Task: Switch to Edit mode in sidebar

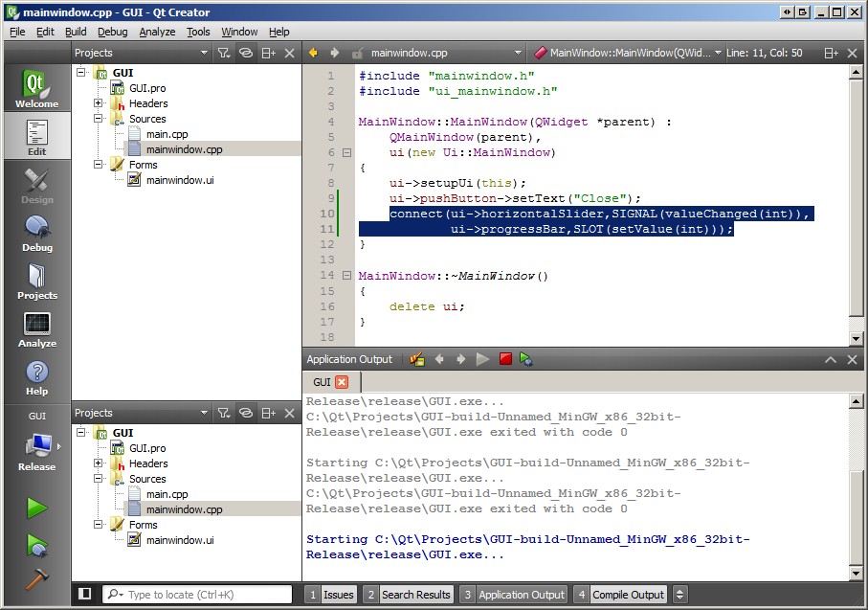Action: point(36,136)
